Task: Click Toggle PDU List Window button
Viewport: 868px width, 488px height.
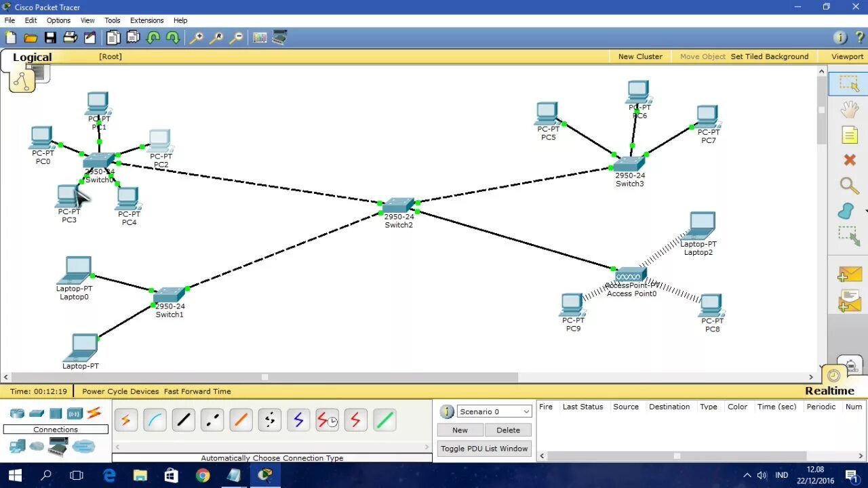Action: (484, 449)
